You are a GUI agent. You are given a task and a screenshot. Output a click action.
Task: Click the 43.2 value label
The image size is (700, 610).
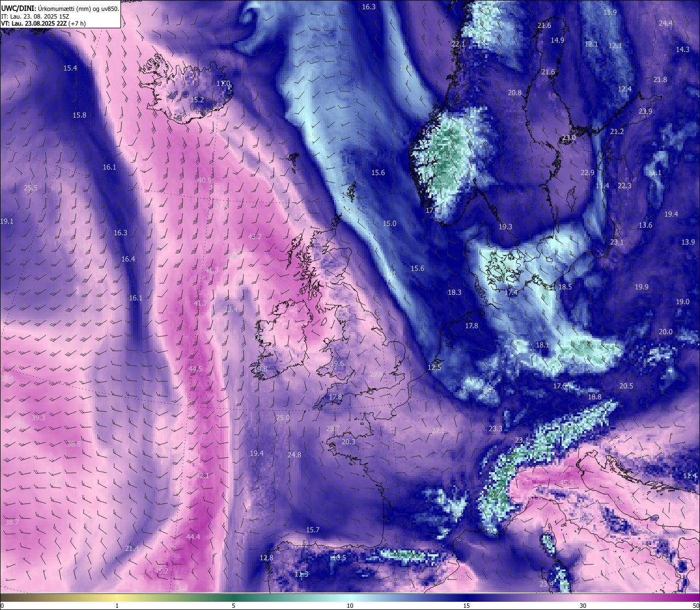click(x=255, y=237)
